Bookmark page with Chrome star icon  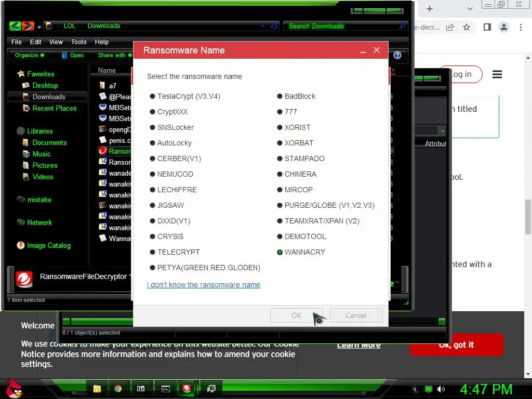(x=467, y=27)
